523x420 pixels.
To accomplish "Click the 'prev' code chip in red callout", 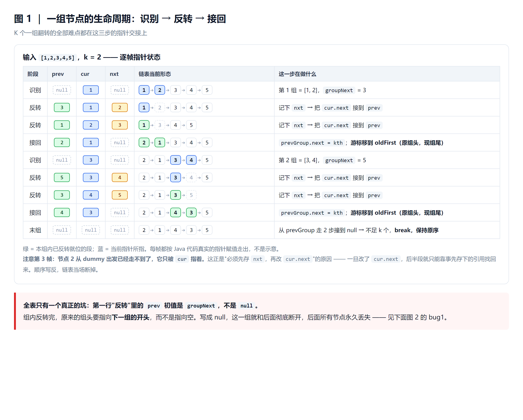I will click(x=154, y=306).
